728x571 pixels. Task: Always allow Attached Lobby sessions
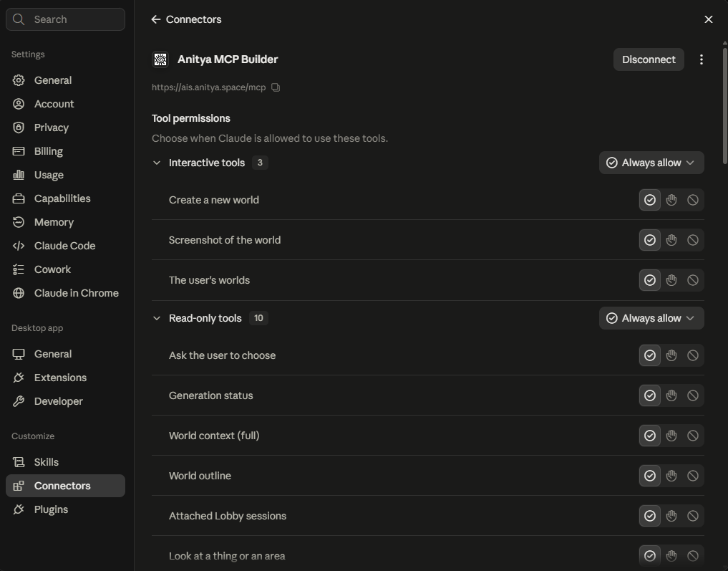pos(650,516)
